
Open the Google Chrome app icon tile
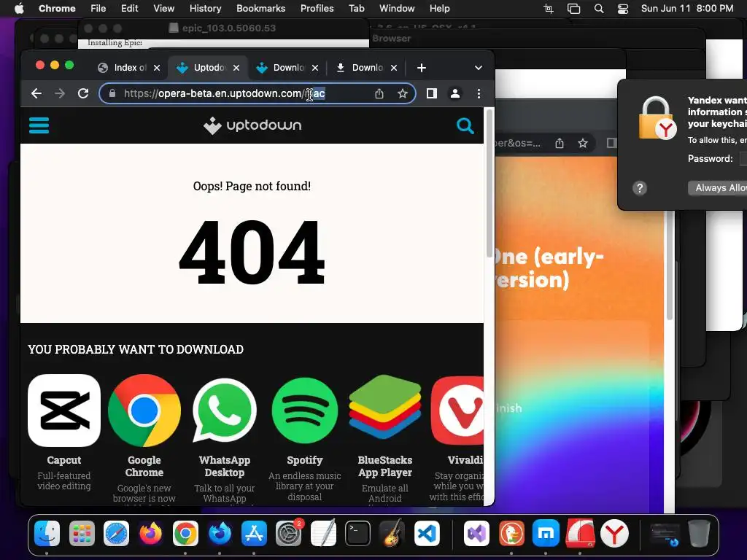point(144,411)
